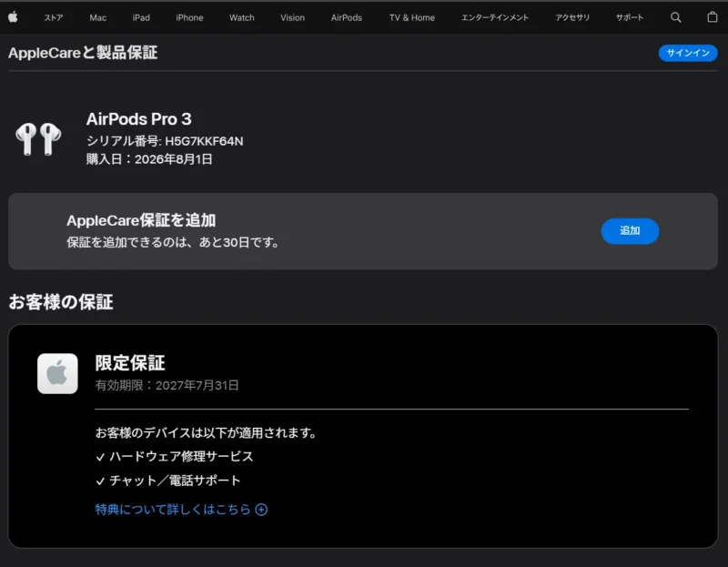Open the iPhone menu item
Screen dimensions: 728x567
click(x=189, y=17)
